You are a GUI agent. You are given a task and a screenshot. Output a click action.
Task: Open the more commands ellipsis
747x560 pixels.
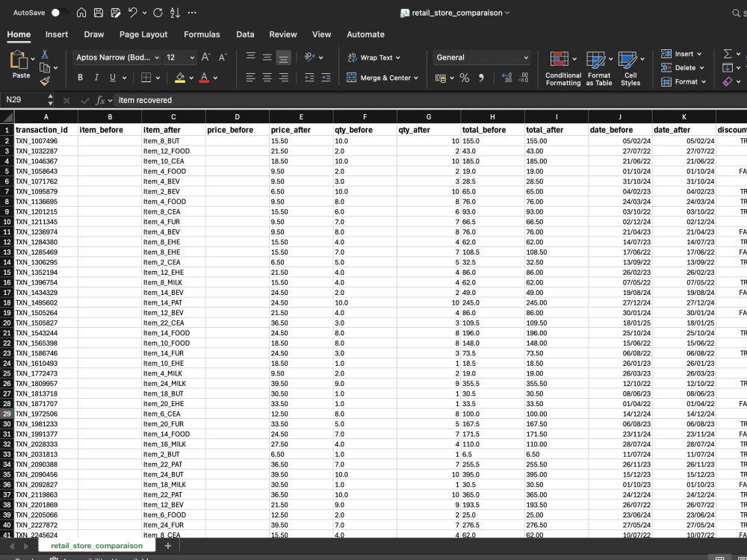click(192, 13)
